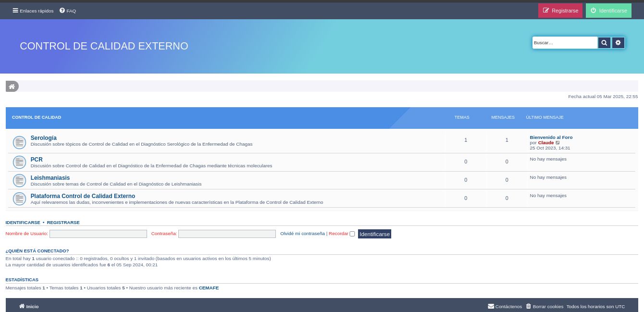Screen dimensions: 644x312
Task: Click Borrar cookies in the footer
Action: (x=544, y=306)
